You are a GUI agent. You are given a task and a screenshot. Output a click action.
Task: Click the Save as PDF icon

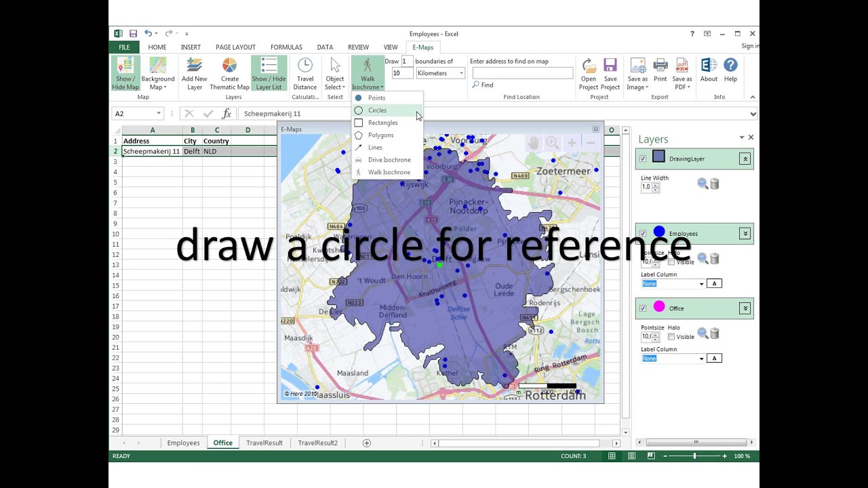pos(682,73)
